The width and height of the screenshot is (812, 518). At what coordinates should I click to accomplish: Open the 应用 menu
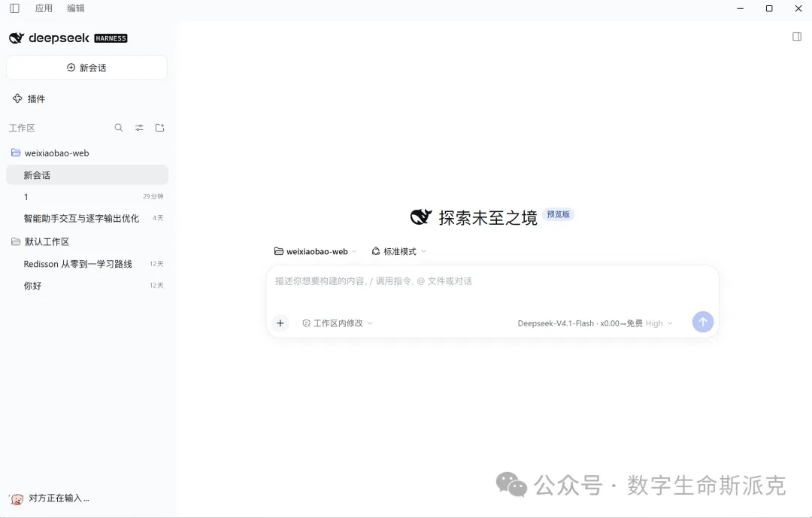point(44,8)
